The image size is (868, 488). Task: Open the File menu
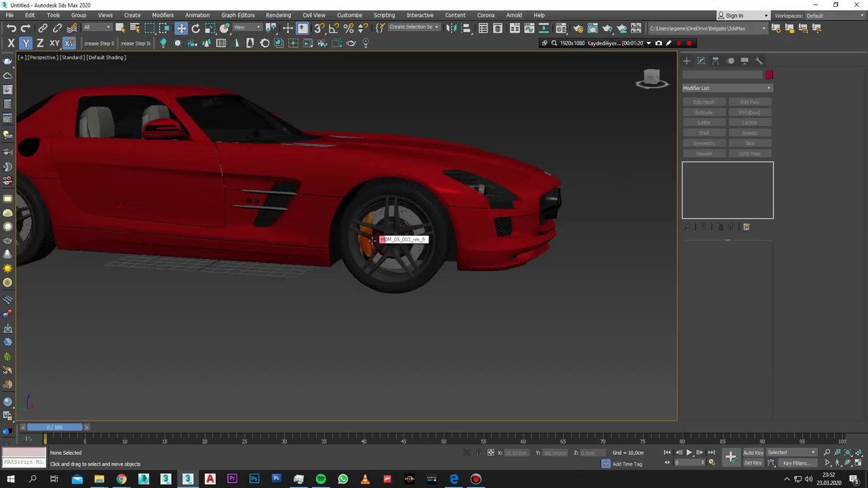point(9,15)
